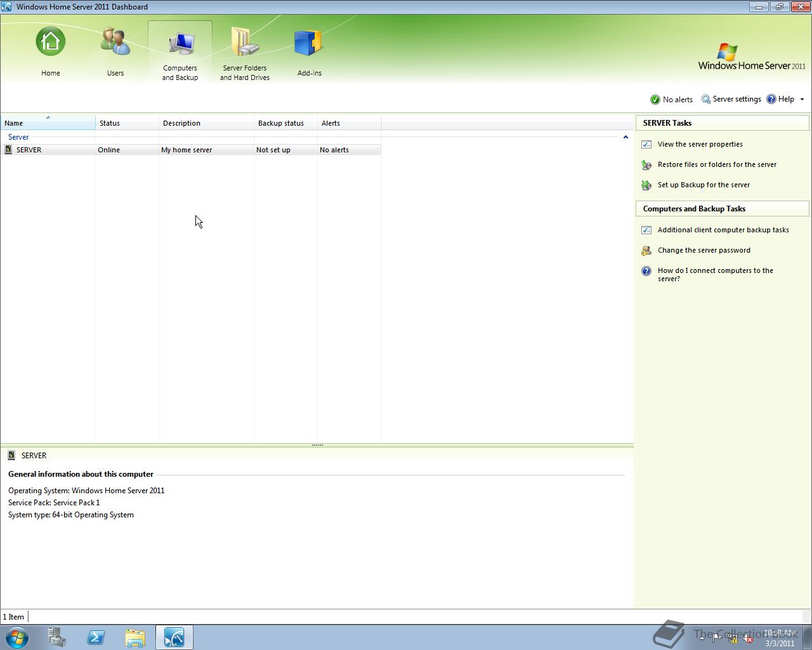Click the Help label
The image size is (812, 650).
click(786, 99)
